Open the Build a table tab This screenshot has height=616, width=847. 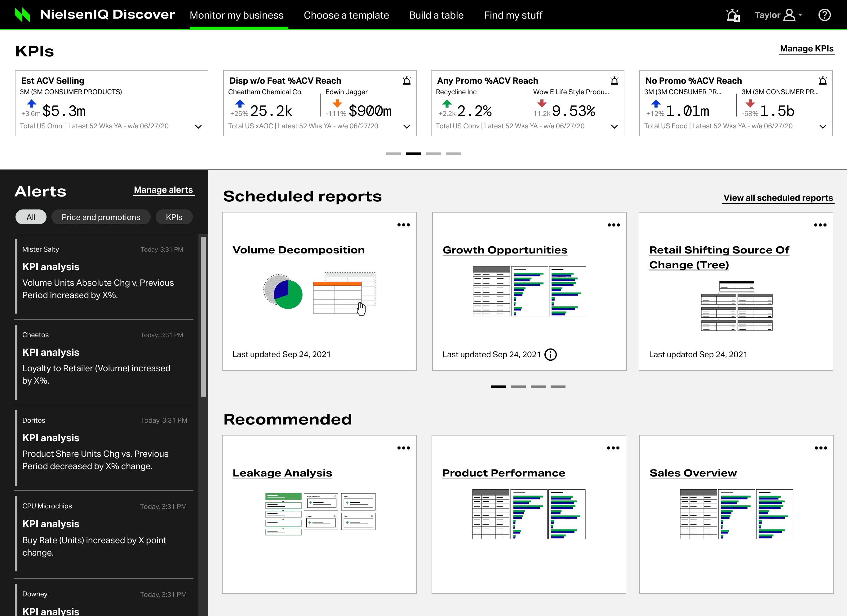pos(436,15)
